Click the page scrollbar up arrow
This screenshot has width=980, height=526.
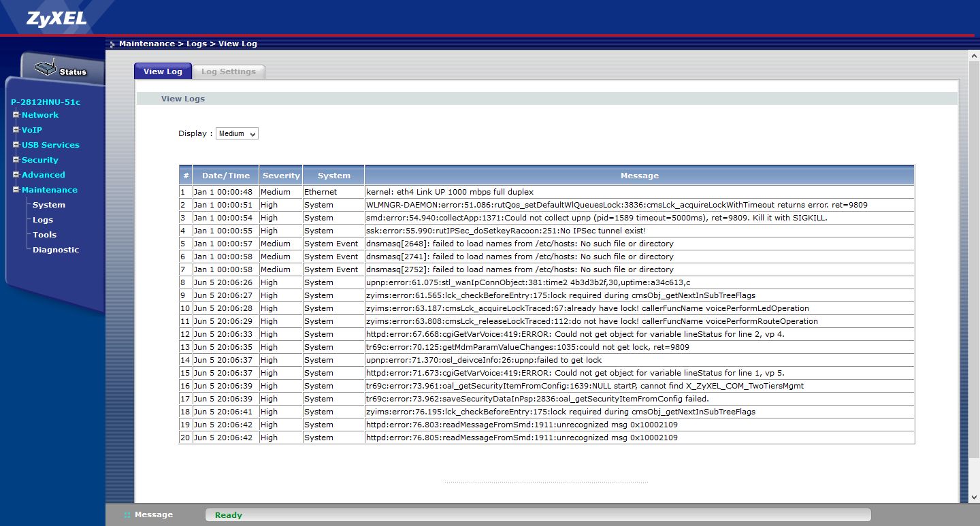(974, 56)
